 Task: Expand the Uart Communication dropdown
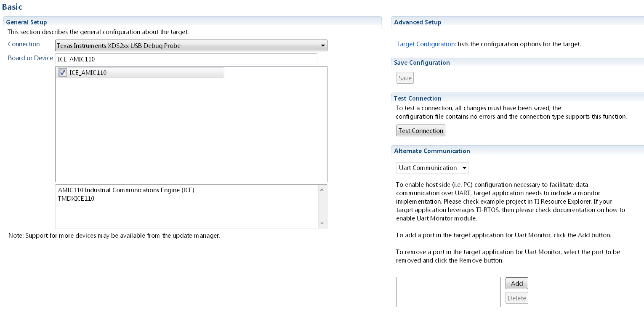(x=432, y=168)
